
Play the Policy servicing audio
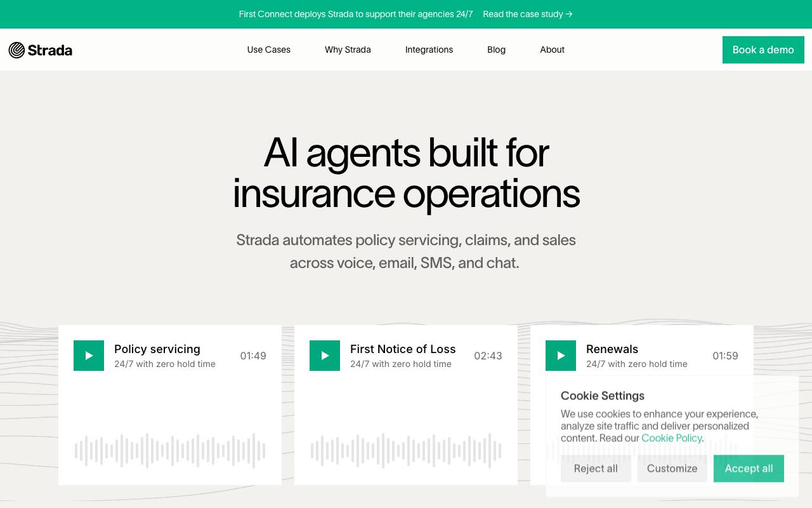tap(89, 356)
